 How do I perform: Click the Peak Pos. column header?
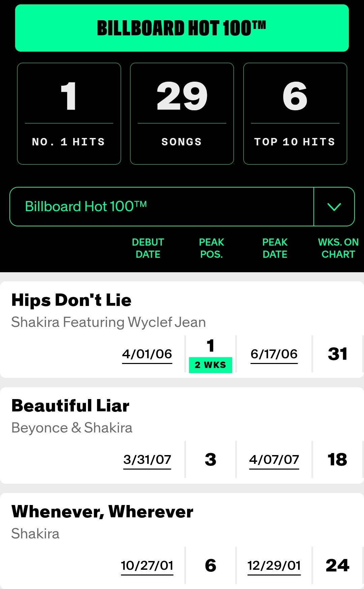click(x=211, y=248)
